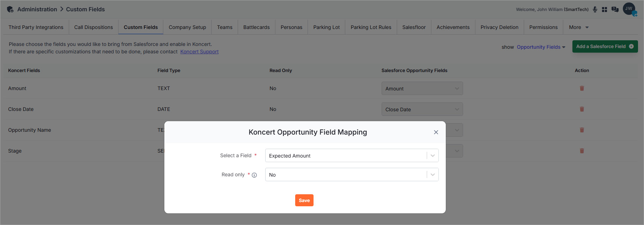The width and height of the screenshot is (644, 225).
Task: Open the Company Setup tab
Action: [x=187, y=27]
